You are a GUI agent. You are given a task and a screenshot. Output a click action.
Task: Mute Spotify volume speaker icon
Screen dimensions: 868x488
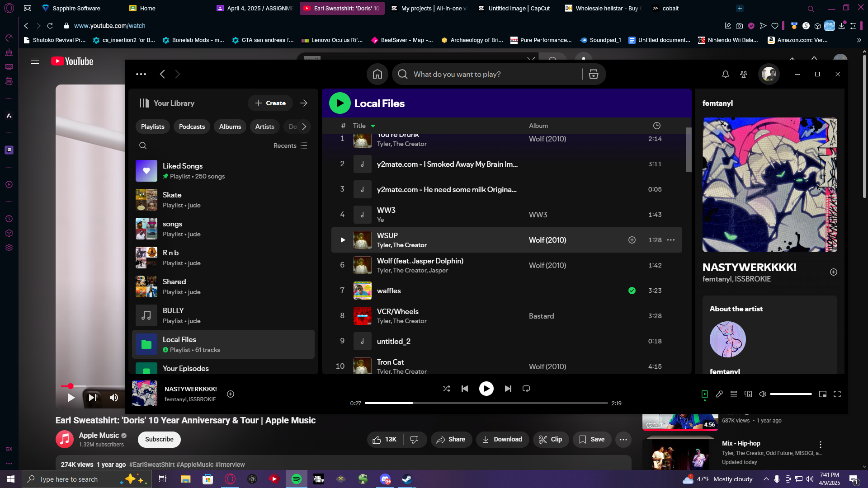pyautogui.click(x=763, y=394)
